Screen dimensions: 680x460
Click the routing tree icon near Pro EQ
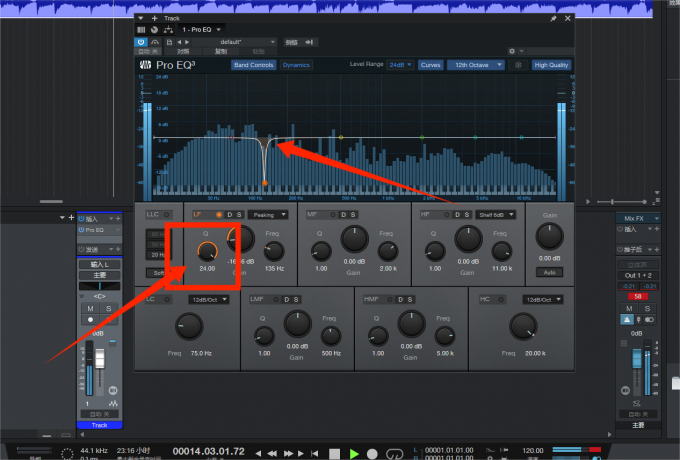[168, 29]
